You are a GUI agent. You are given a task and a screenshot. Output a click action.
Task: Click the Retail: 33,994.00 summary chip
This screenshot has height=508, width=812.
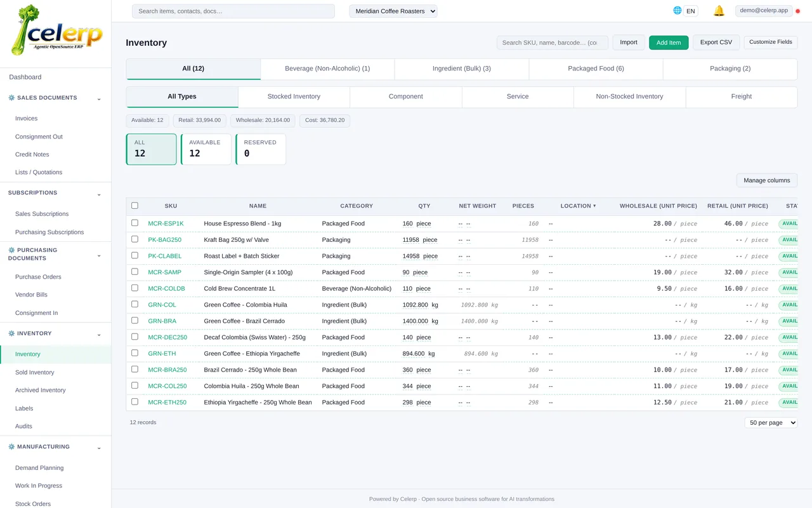(x=200, y=120)
